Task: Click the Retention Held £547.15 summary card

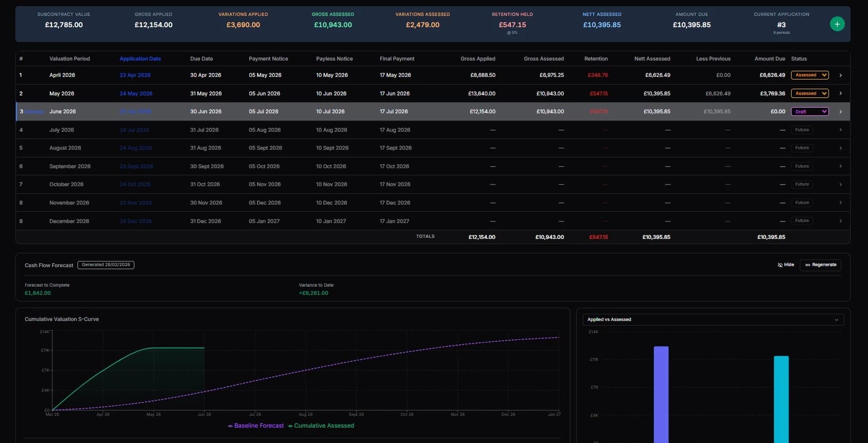Action: click(x=512, y=24)
